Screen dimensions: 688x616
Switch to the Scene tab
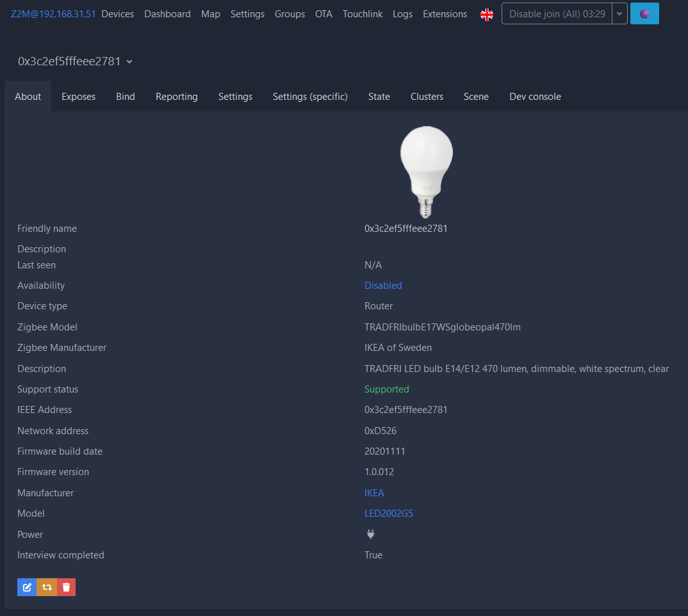[x=476, y=97]
